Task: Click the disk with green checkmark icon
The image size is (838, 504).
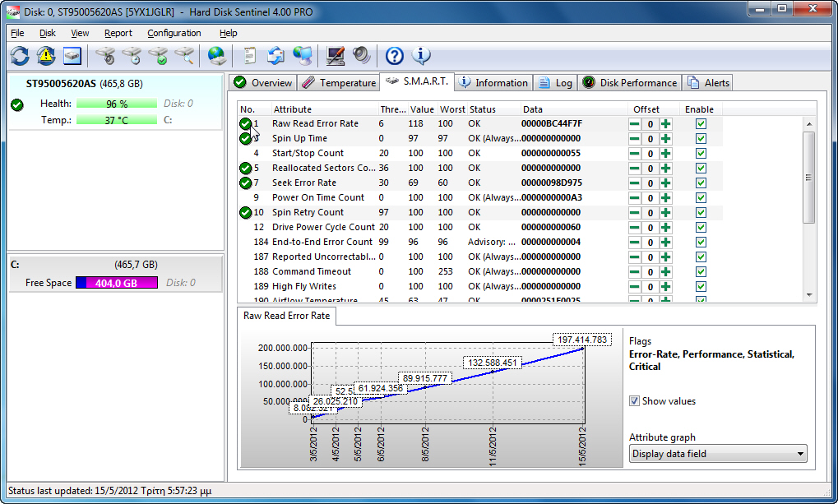Action: [158, 56]
